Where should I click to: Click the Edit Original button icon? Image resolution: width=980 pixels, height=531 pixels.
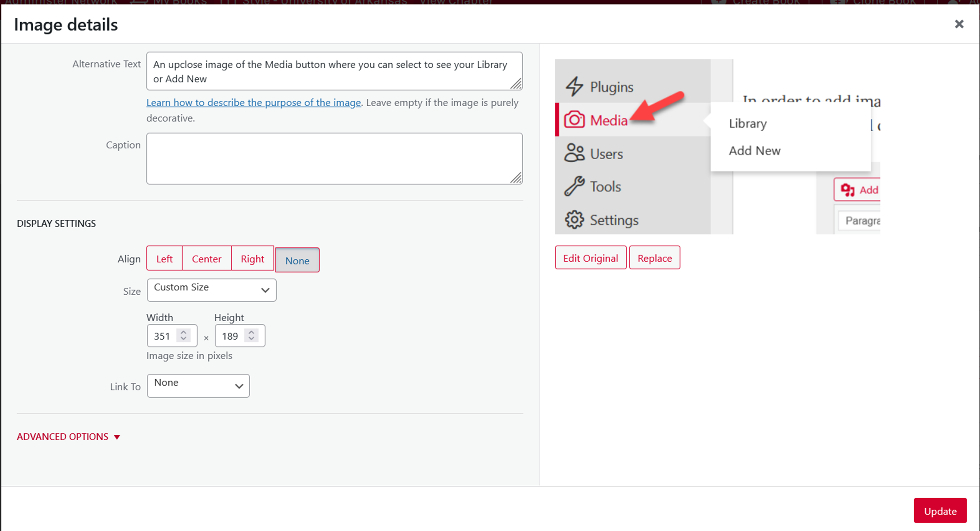pos(590,258)
